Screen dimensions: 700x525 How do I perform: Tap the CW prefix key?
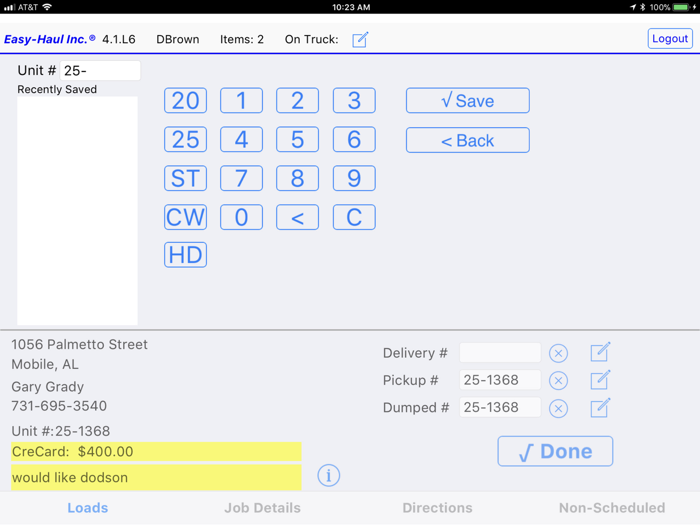(185, 217)
